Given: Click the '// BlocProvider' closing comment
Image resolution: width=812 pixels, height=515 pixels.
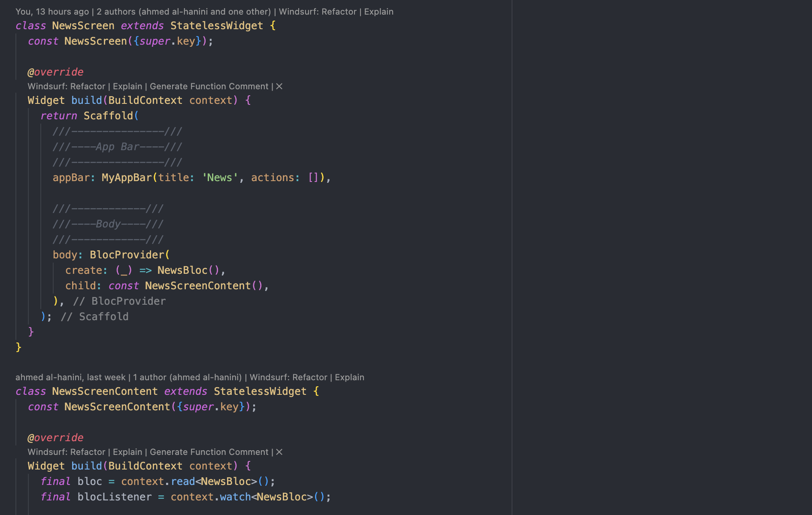Looking at the screenshot, I should (x=119, y=301).
